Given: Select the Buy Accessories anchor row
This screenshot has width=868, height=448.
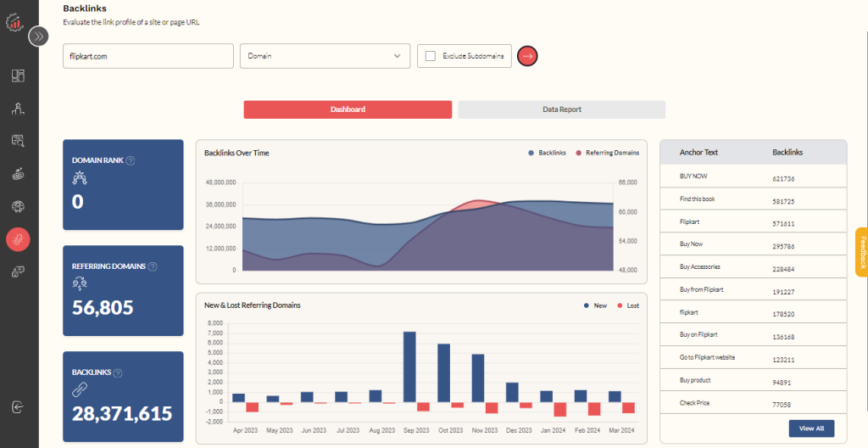Looking at the screenshot, I should (754, 267).
